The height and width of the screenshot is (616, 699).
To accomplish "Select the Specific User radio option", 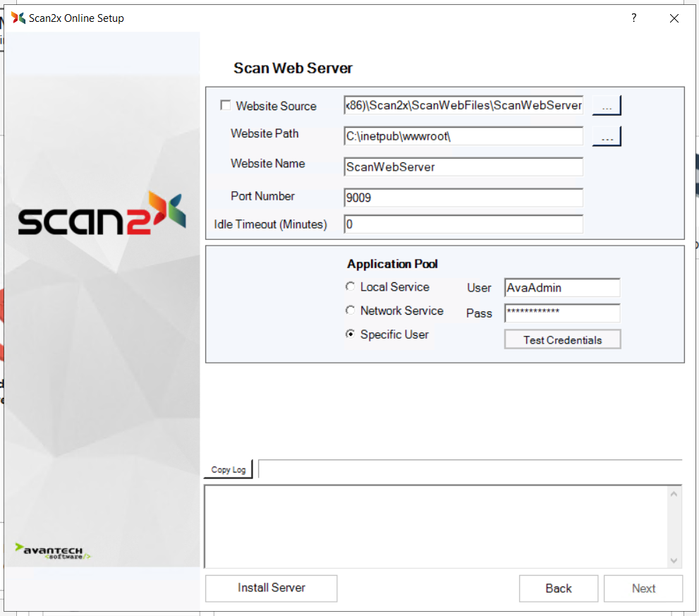I will (351, 334).
